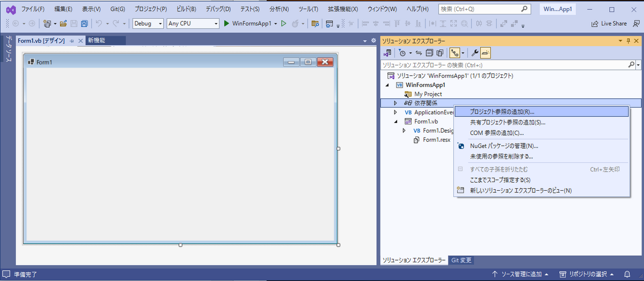Open the デバッグ(D) menu

(218, 9)
